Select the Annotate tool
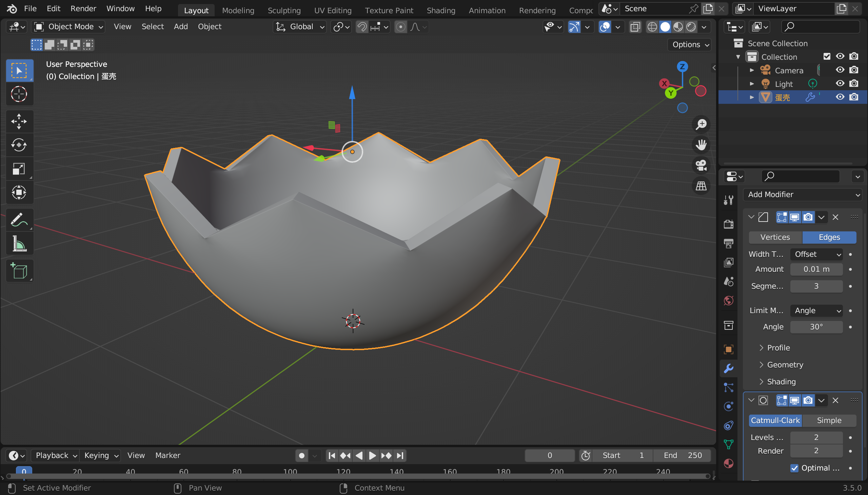Image resolution: width=868 pixels, height=495 pixels. [19, 220]
